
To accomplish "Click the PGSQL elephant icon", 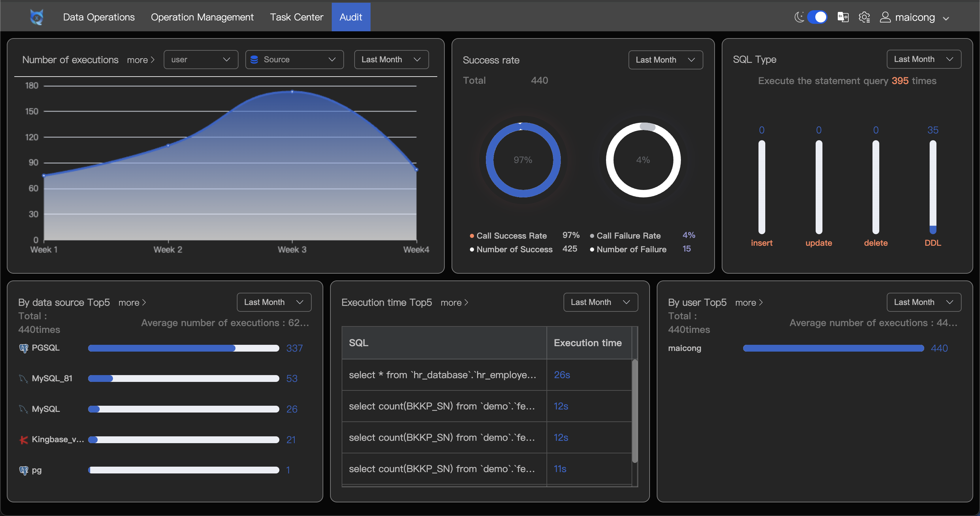I will click(x=23, y=348).
